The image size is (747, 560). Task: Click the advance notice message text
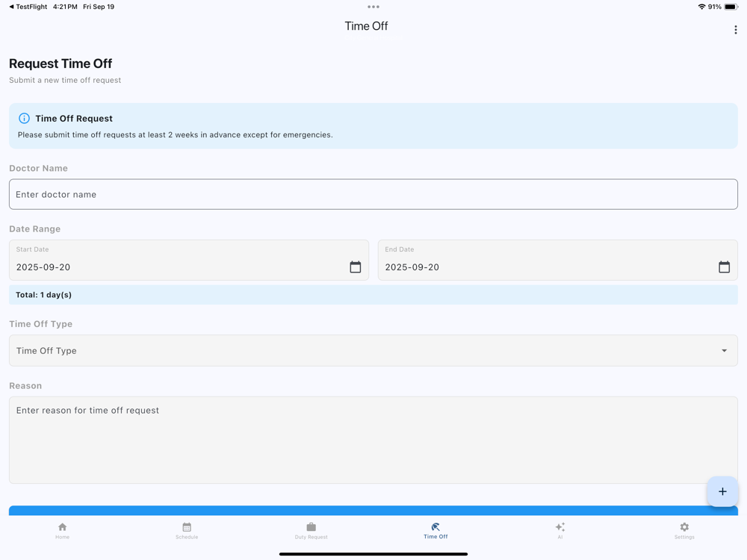[176, 134]
